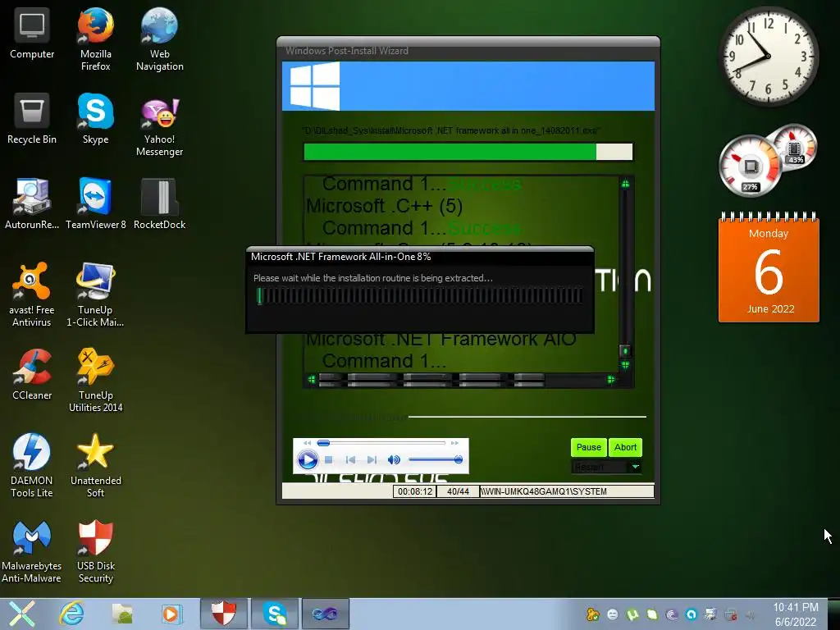Click the media player seek bar
840x630 pixels.
click(x=381, y=443)
